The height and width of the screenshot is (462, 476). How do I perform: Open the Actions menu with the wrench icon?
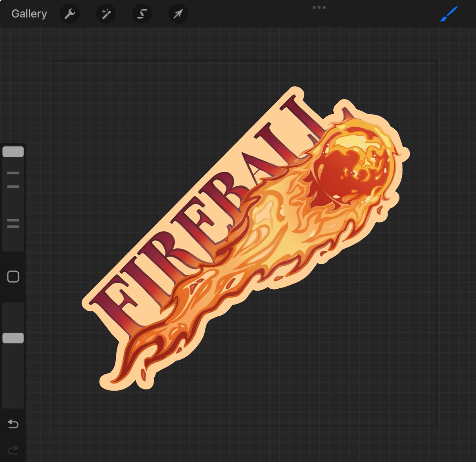(70, 14)
